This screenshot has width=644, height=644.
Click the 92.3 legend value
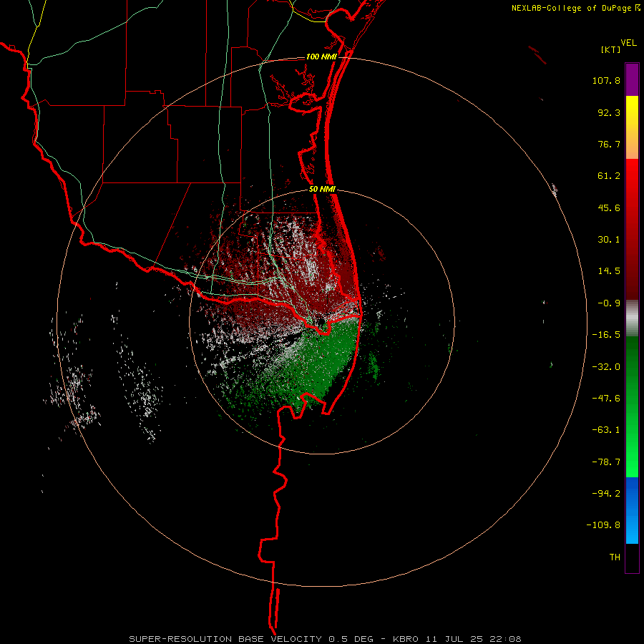(x=609, y=112)
